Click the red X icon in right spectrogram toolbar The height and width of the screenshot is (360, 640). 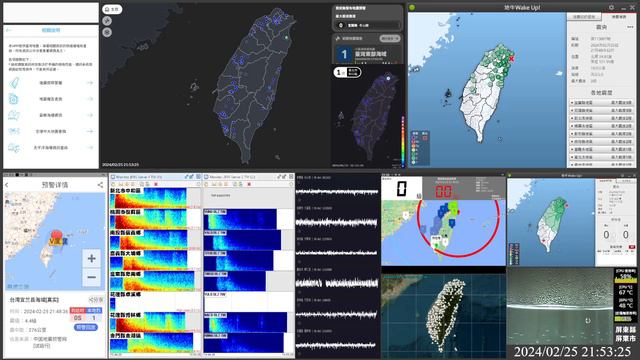(249, 184)
